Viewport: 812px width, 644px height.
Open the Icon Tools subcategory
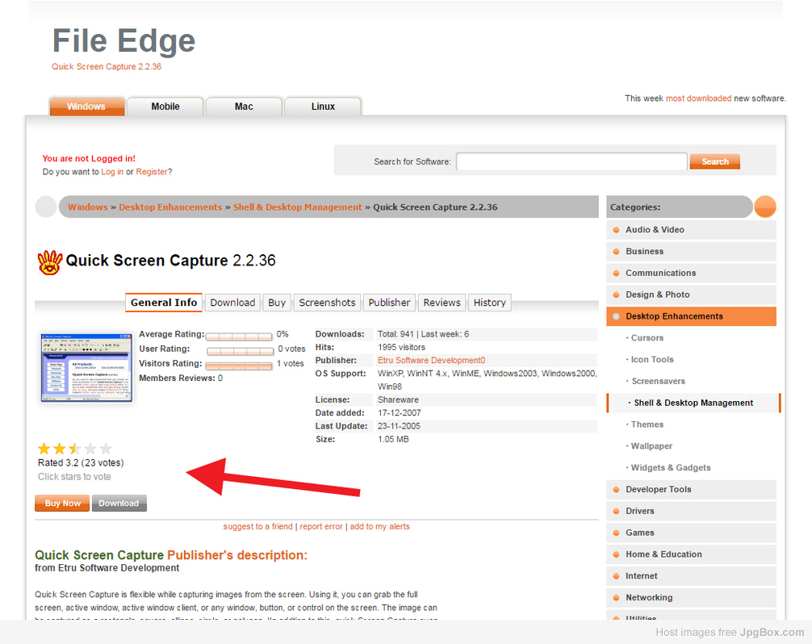[652, 360]
